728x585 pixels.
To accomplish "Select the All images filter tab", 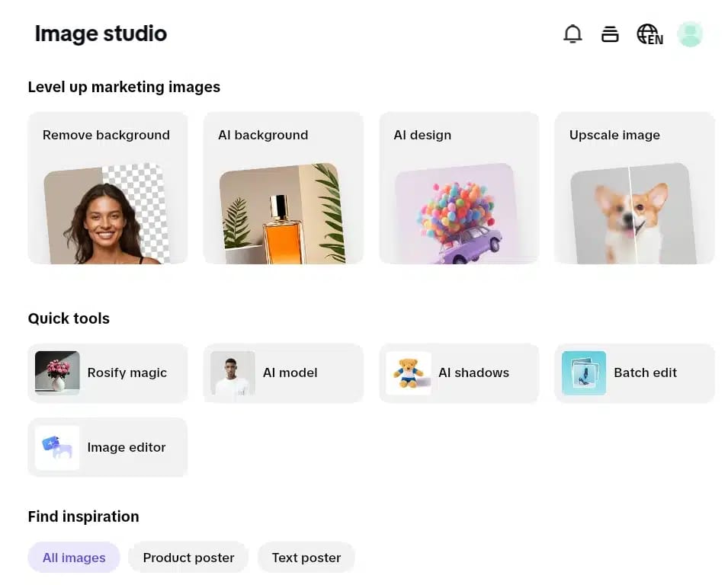I will (74, 557).
